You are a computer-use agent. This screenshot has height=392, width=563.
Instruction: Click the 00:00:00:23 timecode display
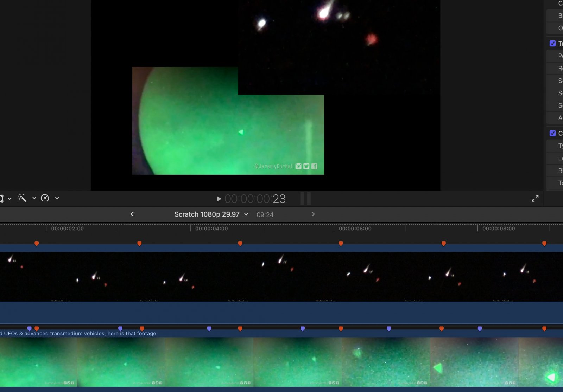tap(255, 199)
